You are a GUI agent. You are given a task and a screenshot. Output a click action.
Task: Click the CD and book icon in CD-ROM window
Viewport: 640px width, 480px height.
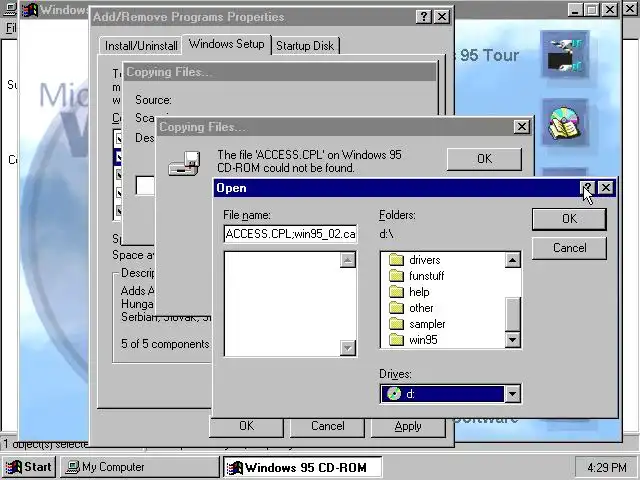565,122
